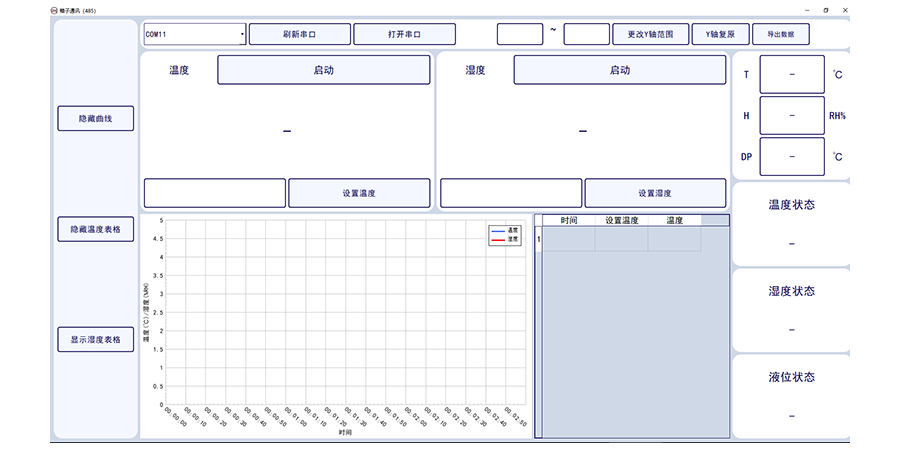Select the 温度 table column header
Image resolution: width=900 pixels, height=450 pixels.
point(674,220)
